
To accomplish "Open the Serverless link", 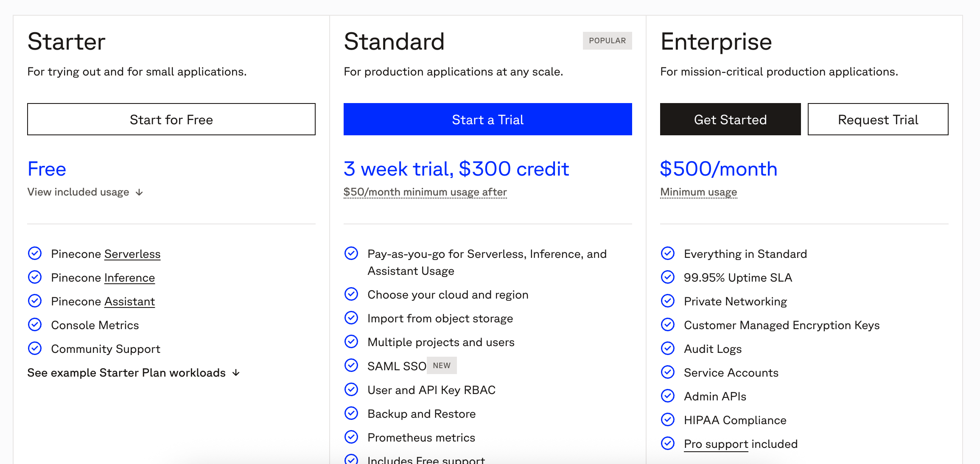I will point(132,254).
